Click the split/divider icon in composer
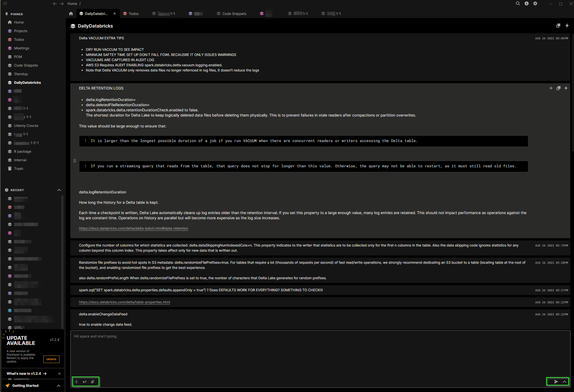Viewport: 574px width, 392px height. click(76, 382)
